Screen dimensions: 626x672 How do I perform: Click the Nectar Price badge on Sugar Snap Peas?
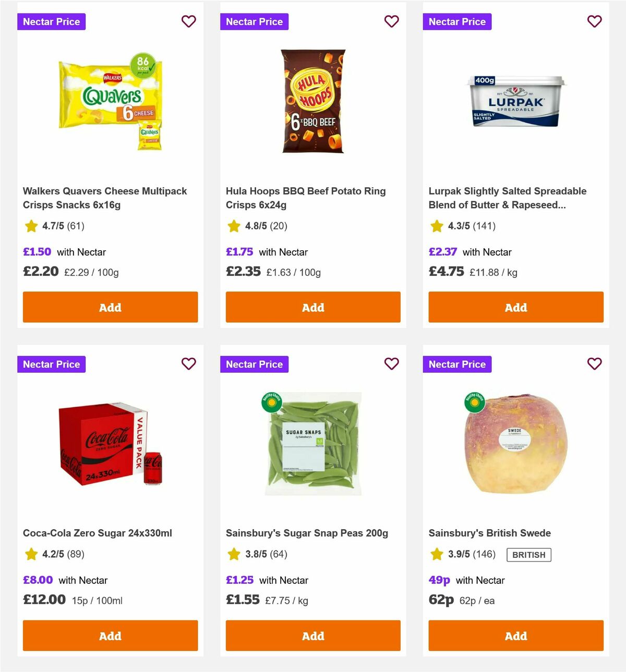point(254,364)
